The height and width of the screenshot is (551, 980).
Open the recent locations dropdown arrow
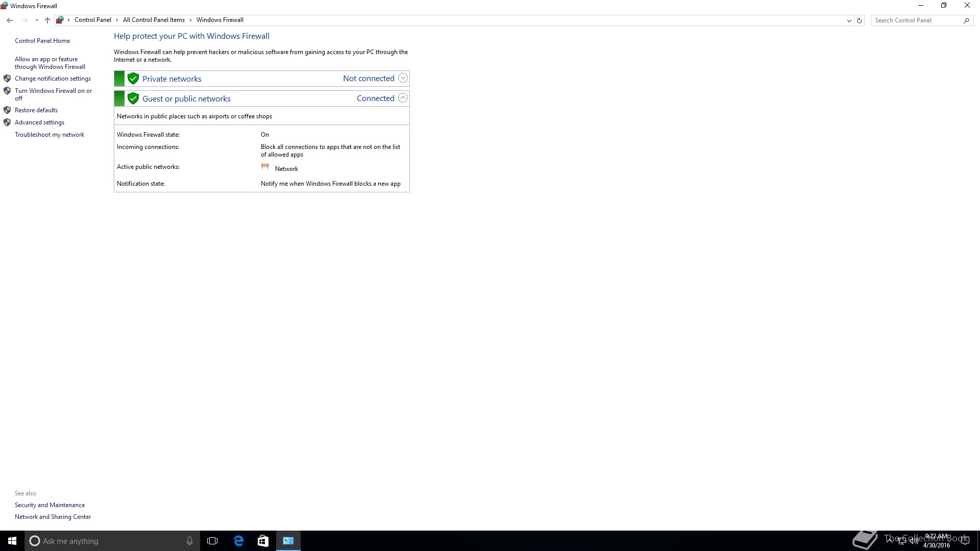click(x=37, y=20)
